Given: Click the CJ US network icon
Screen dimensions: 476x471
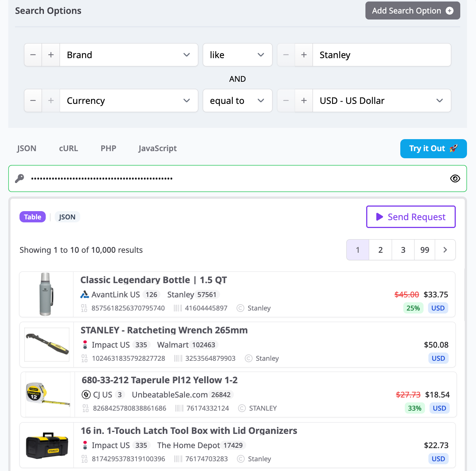Looking at the screenshot, I should click(86, 394).
